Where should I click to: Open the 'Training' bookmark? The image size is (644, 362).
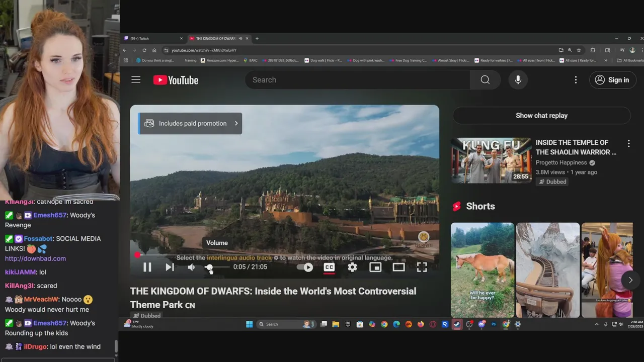[x=190, y=60]
